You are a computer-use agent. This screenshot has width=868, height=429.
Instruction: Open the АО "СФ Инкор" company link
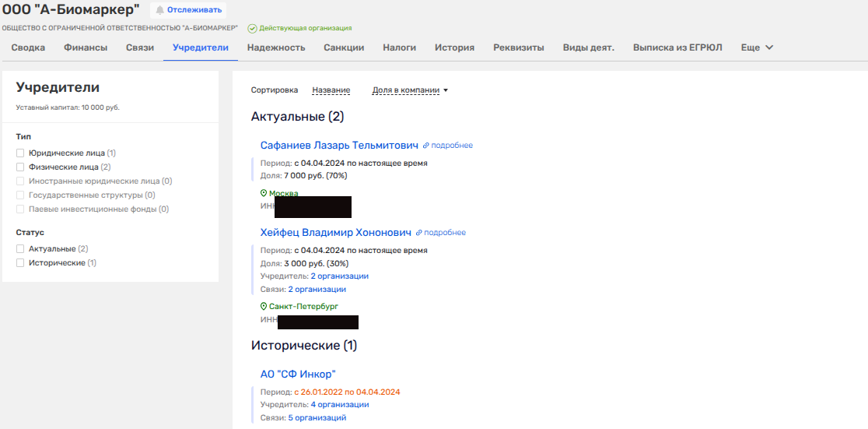pos(298,374)
